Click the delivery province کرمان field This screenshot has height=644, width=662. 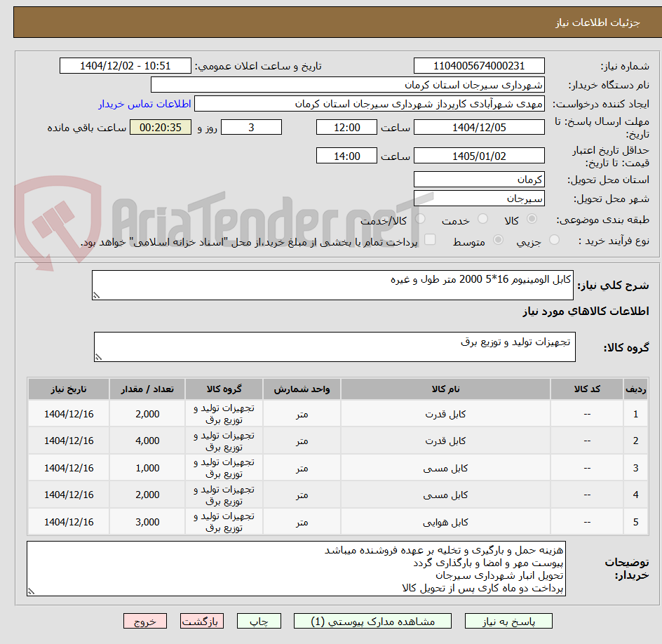[479, 180]
